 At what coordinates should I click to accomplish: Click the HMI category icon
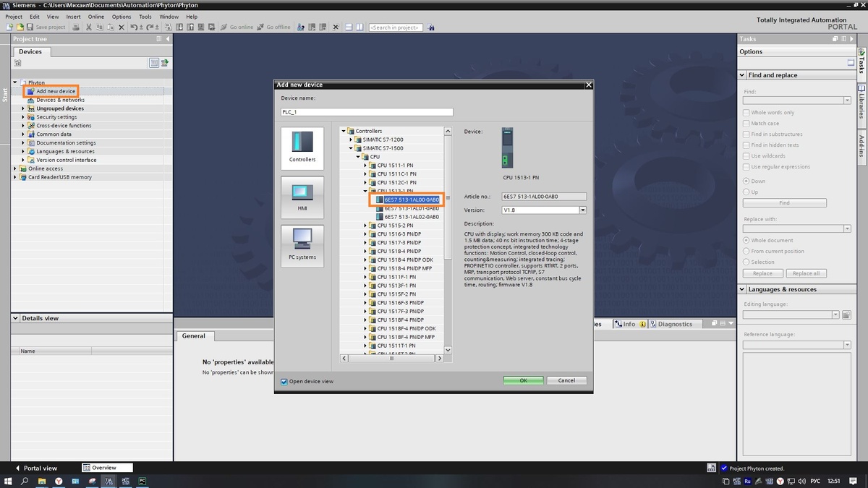[x=302, y=197]
